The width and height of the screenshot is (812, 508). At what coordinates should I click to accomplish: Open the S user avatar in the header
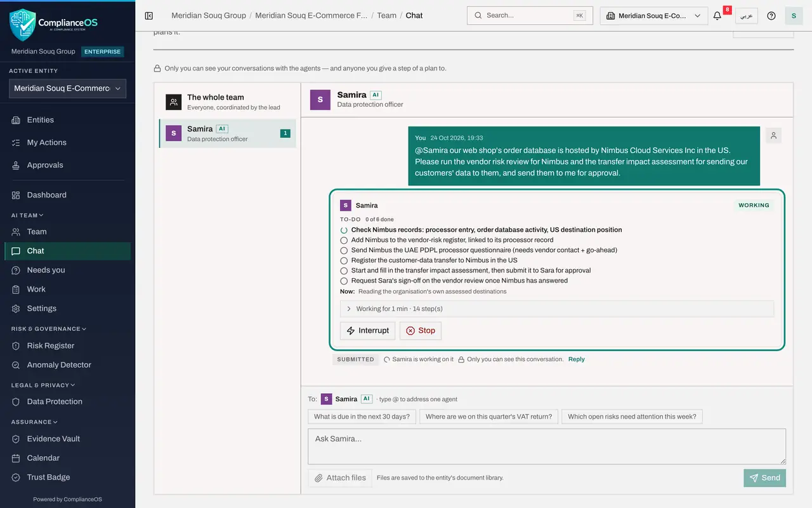point(794,16)
